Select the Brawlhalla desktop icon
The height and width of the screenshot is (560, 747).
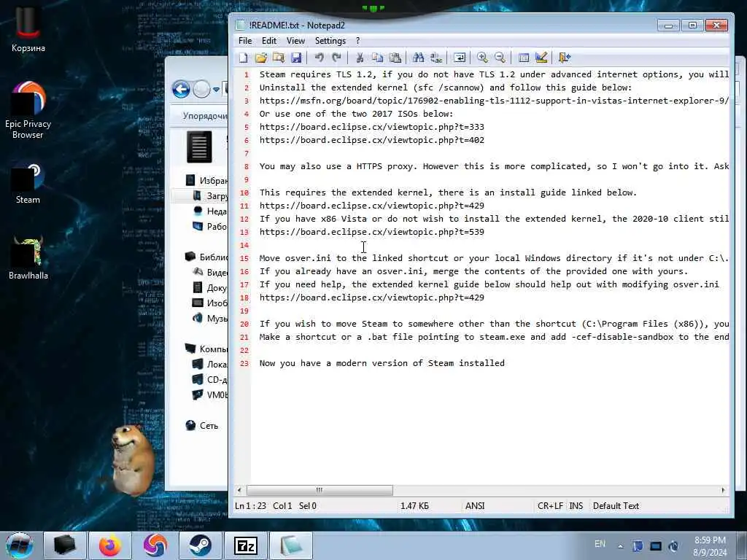(x=28, y=259)
